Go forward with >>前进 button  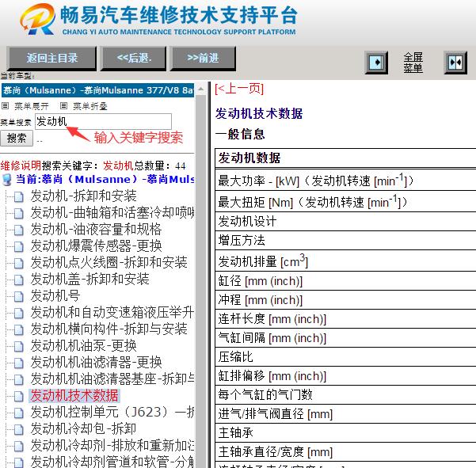click(x=203, y=59)
